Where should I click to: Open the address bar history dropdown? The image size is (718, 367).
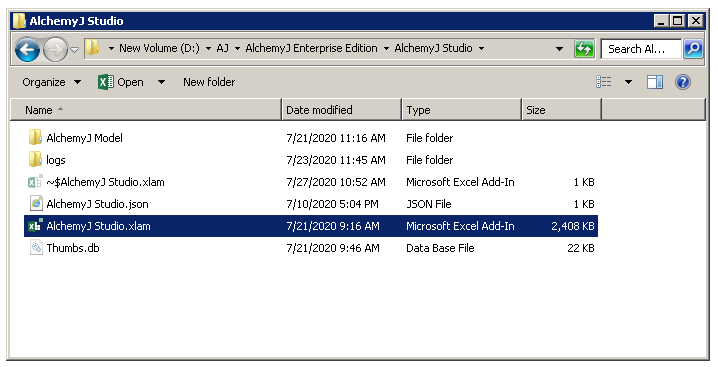[x=559, y=49]
